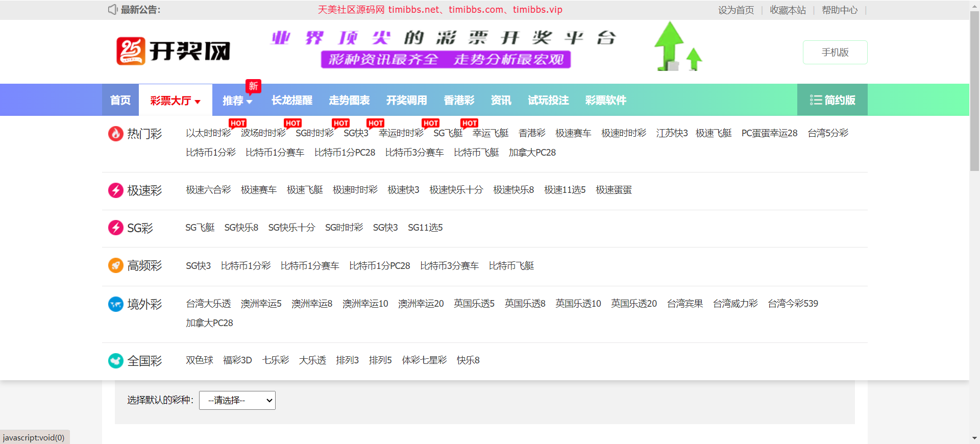This screenshot has height=444, width=980.
Task: Click the speaker announcement icon
Action: pos(112,10)
